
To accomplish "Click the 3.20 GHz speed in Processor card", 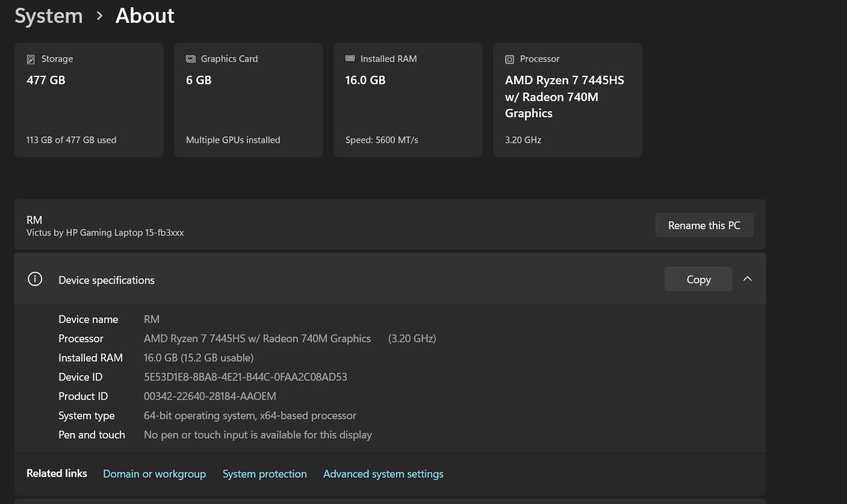I will [523, 140].
